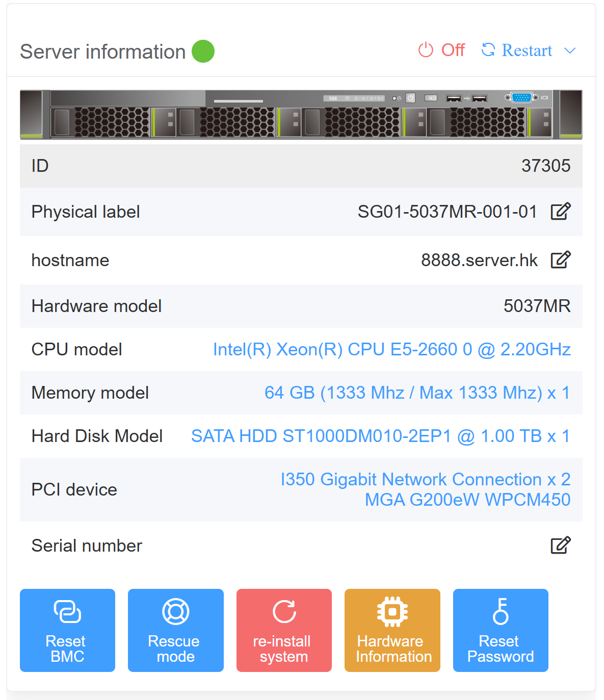Viewport: 604px width, 700px height.
Task: Click the server chassis image
Action: (x=301, y=115)
